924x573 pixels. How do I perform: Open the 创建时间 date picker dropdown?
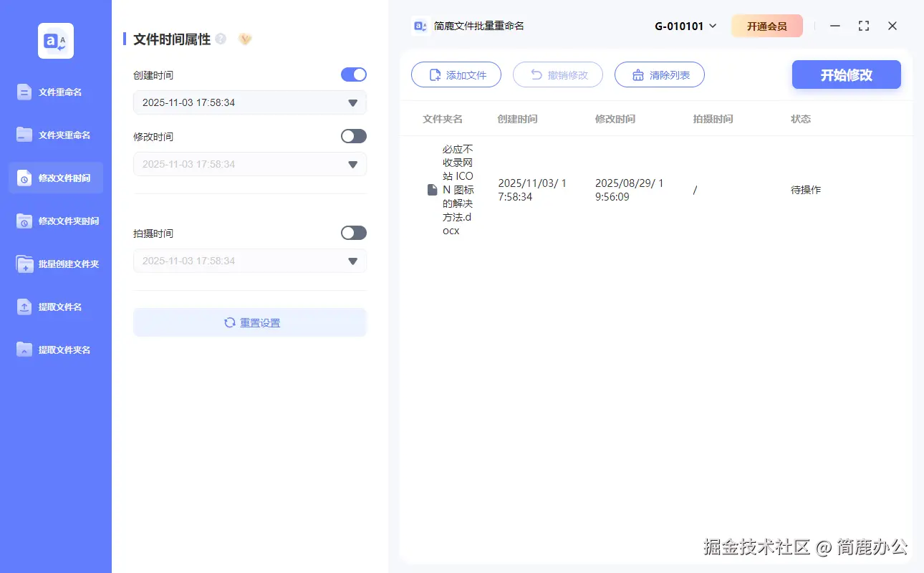352,102
